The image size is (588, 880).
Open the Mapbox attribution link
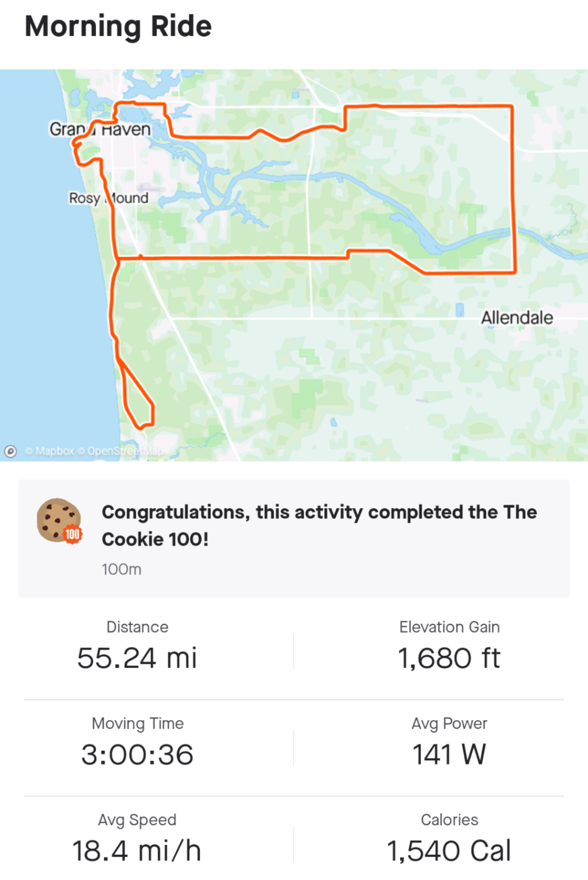(49, 451)
